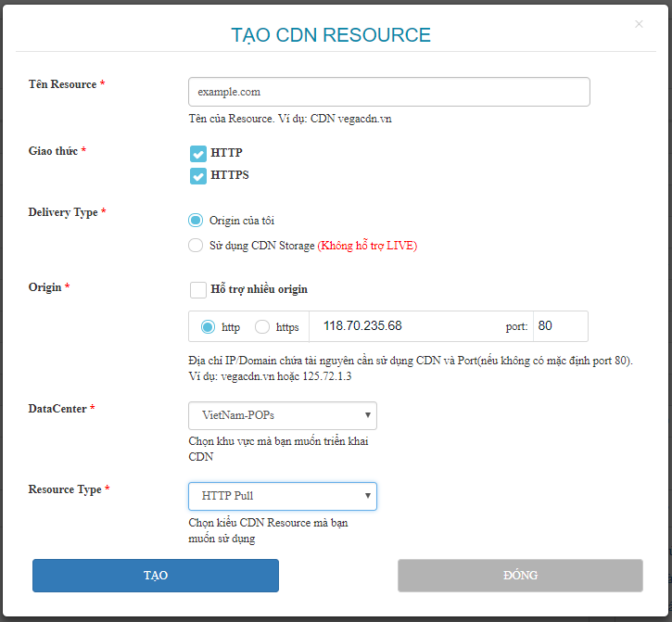672x622 pixels.
Task: Uncheck the HTTPS protocol checkbox
Action: [x=197, y=175]
